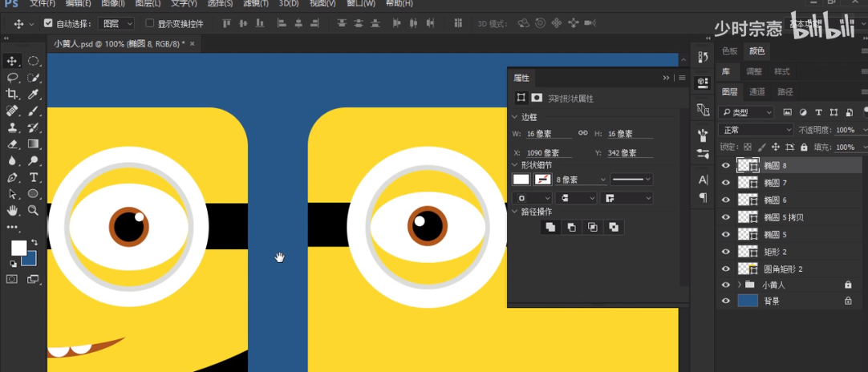Select the Dodge tool
The image size is (868, 372).
click(x=33, y=160)
